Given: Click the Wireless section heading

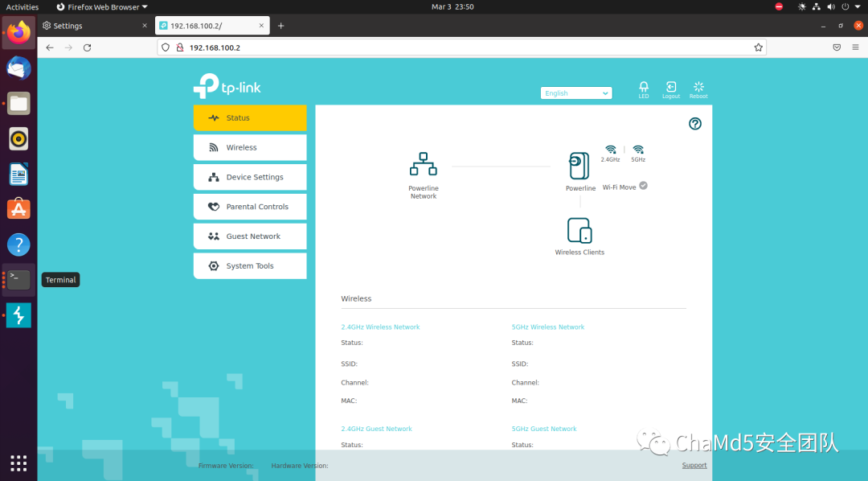Looking at the screenshot, I should 356,298.
